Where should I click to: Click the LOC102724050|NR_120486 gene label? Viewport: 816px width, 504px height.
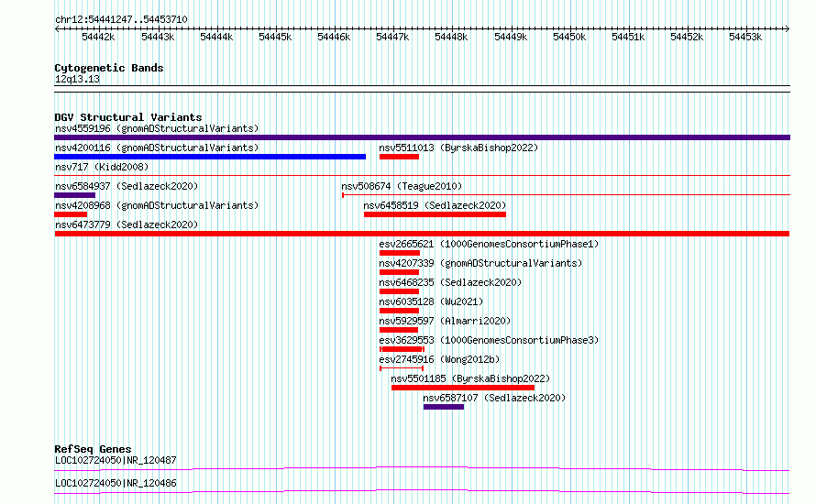pos(116,483)
